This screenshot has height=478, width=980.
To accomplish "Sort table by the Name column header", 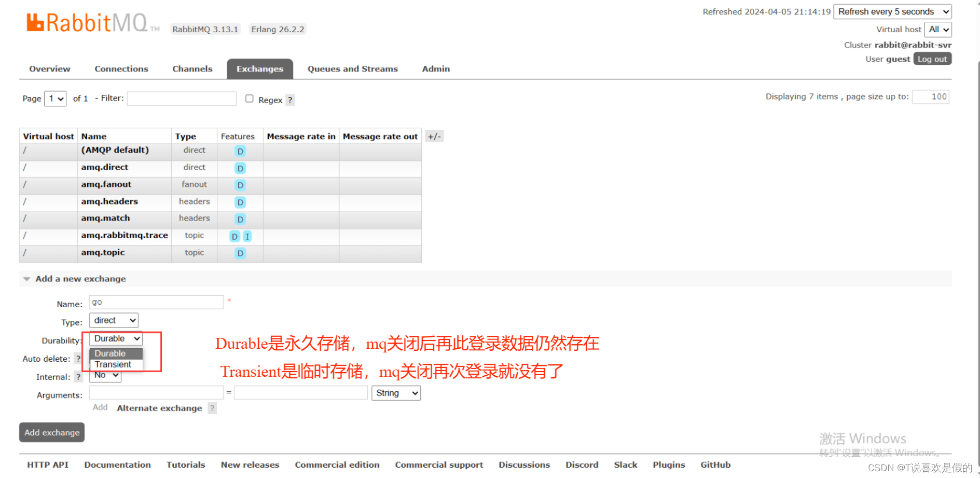I will [x=94, y=136].
